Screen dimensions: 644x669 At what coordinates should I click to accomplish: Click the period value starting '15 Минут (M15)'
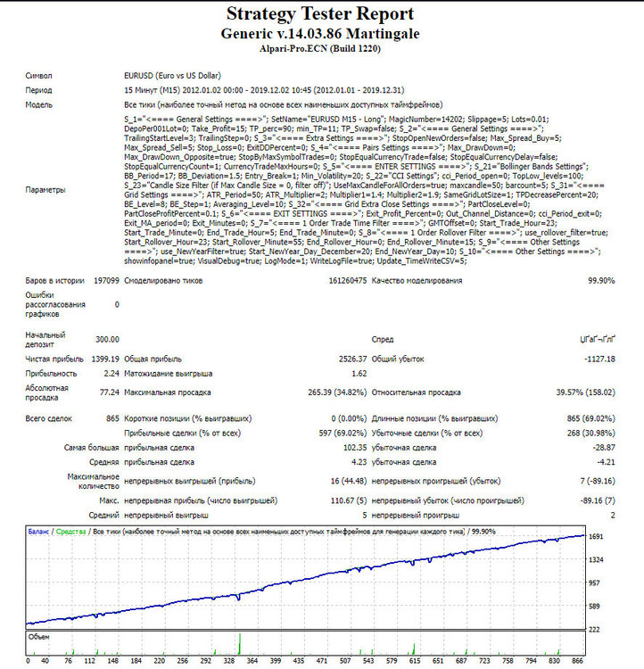tap(264, 90)
